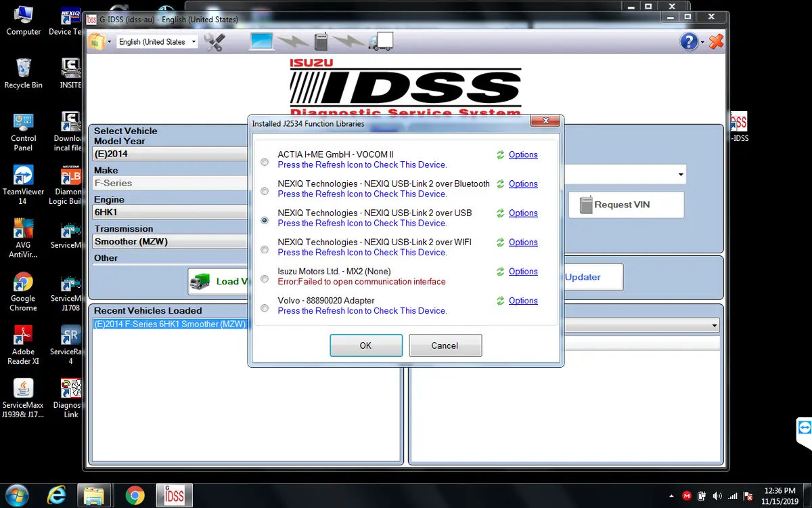Open Chrome from the taskbar

click(x=135, y=496)
